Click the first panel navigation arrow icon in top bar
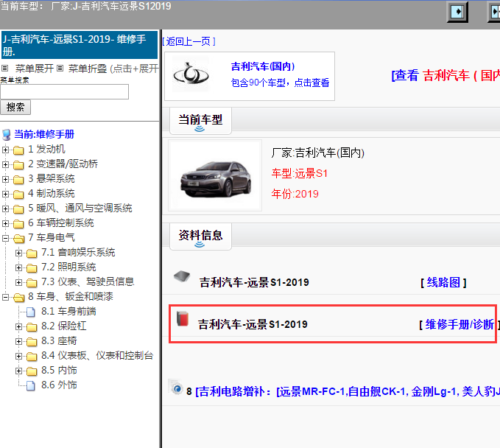Image resolution: width=500 pixels, height=448 pixels. pyautogui.click(x=457, y=12)
